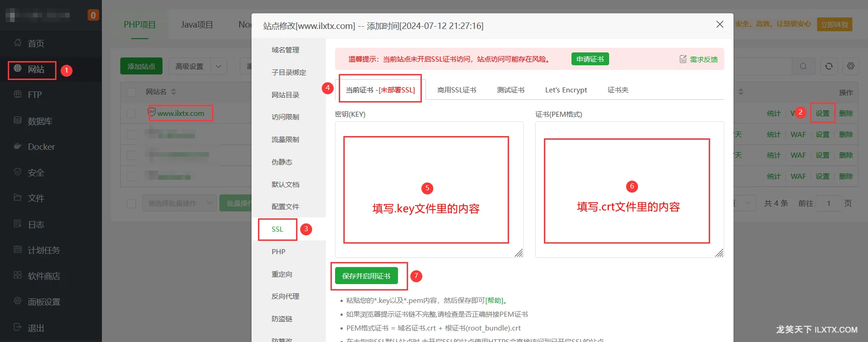Click the 需求反馈 link
868x342 pixels.
pos(704,59)
